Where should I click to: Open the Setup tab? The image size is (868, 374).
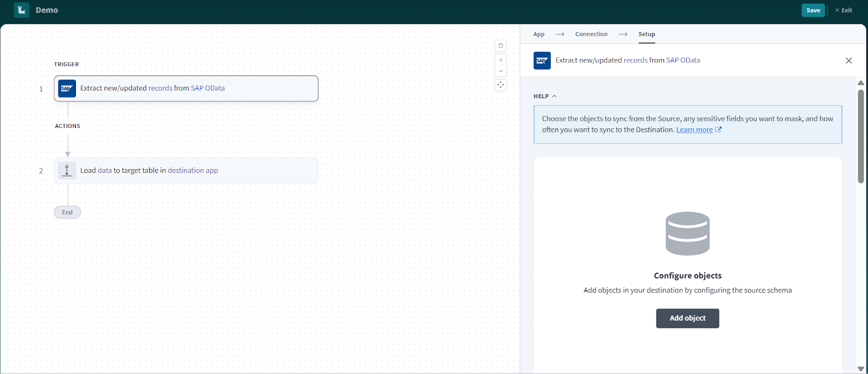click(646, 34)
